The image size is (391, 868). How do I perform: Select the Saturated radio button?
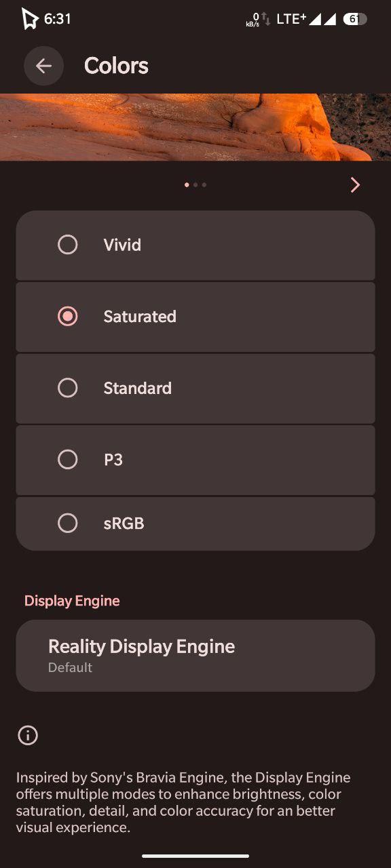(x=68, y=316)
